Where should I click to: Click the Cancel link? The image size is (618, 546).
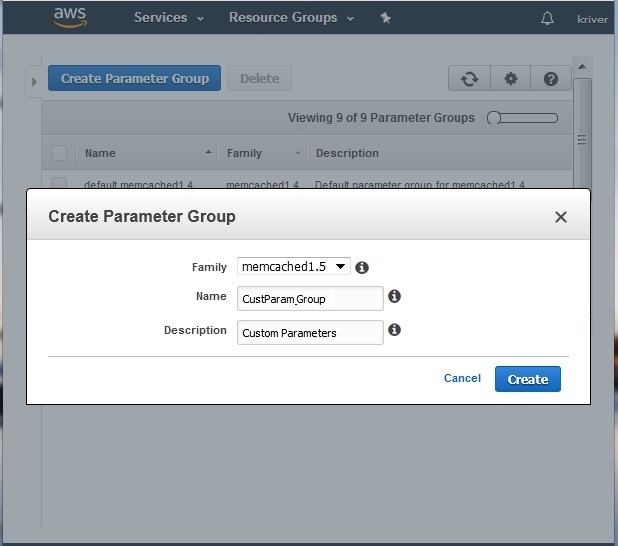(462, 379)
